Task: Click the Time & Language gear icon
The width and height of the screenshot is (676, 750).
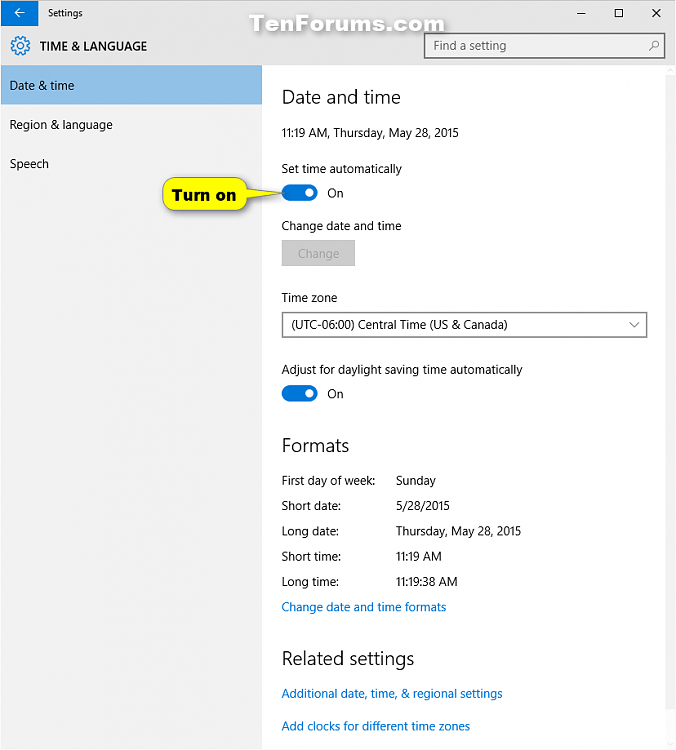Action: pyautogui.click(x=20, y=46)
